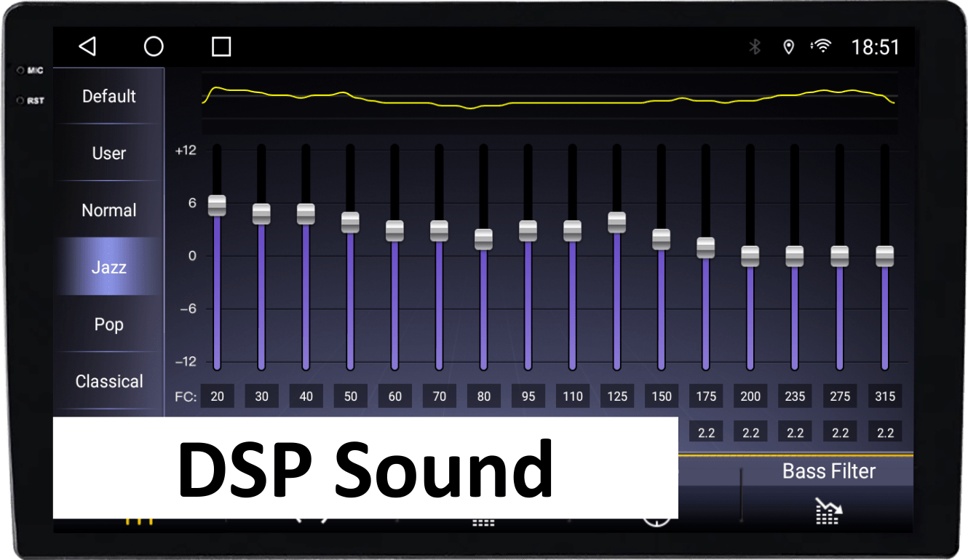Click the 235 Hz band slider handle
968x560 pixels.
point(794,256)
